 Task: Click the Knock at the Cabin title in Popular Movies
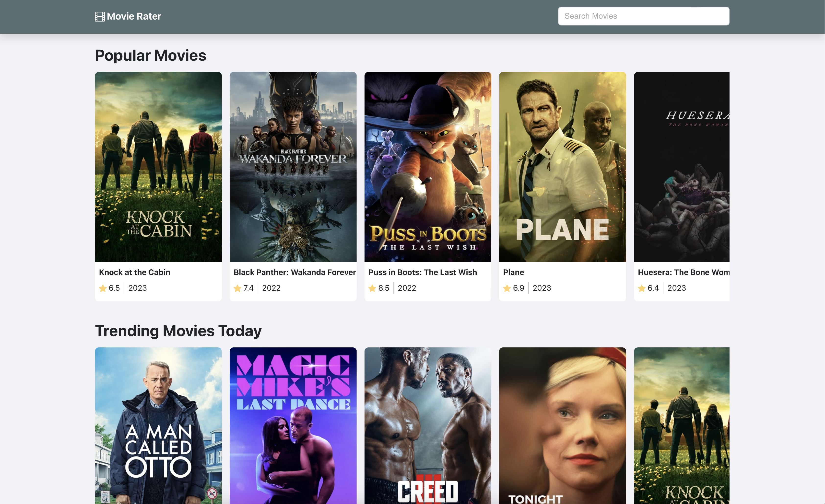[135, 272]
